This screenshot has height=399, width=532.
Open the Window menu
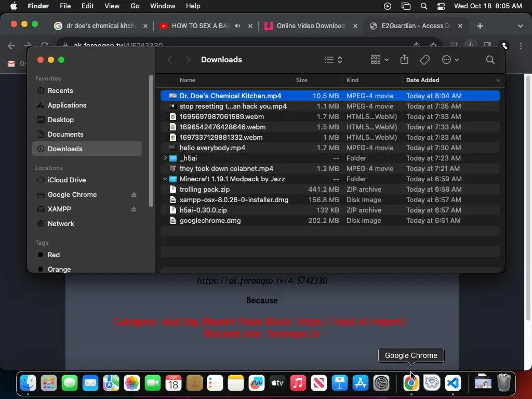[x=163, y=6]
